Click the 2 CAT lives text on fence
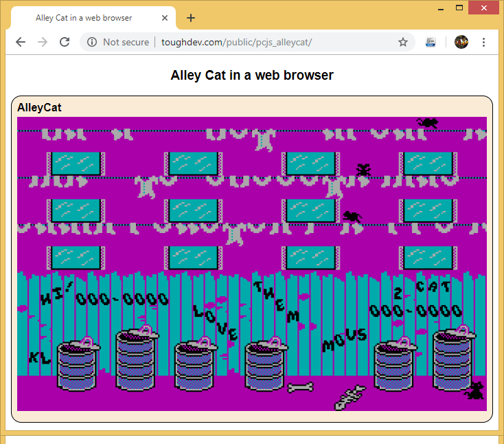504x444 pixels. coord(422,289)
